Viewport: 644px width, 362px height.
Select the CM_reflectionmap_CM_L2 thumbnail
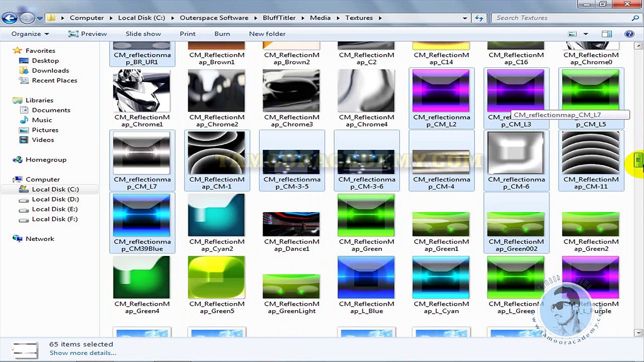pos(441,91)
